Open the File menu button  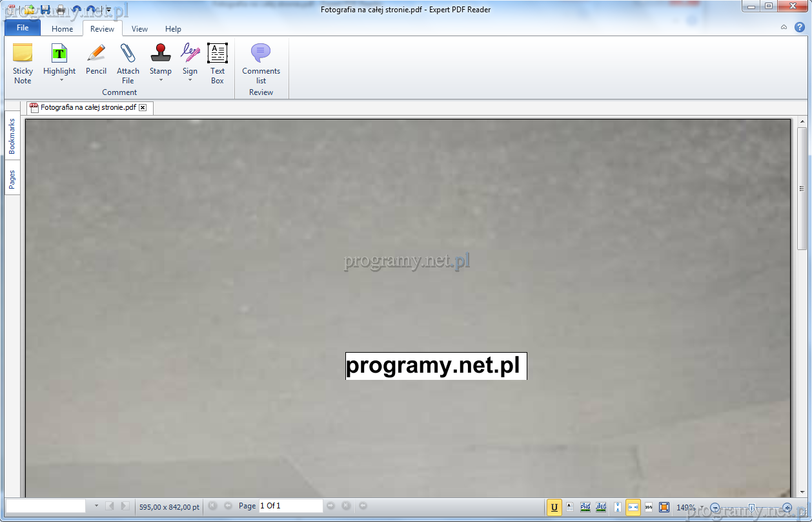point(23,28)
